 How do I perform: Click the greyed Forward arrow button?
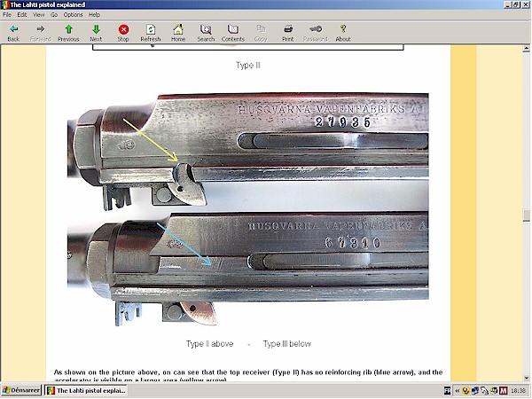[41, 33]
